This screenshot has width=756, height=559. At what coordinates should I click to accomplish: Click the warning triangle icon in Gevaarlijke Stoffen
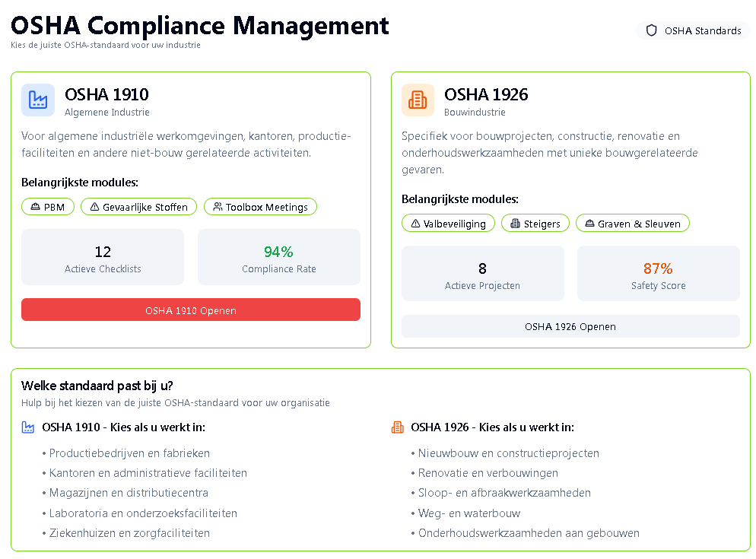tap(94, 207)
